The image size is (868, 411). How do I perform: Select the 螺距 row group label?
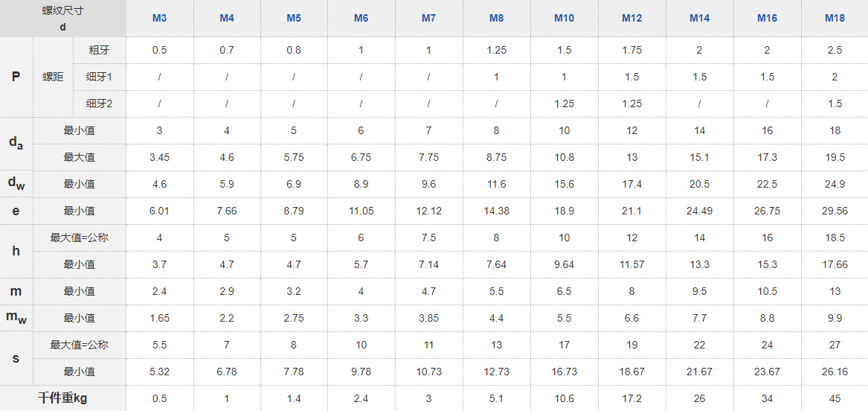(x=53, y=77)
